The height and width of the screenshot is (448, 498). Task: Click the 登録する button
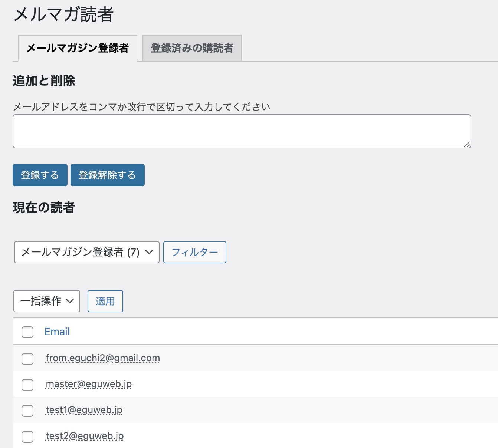(x=40, y=175)
